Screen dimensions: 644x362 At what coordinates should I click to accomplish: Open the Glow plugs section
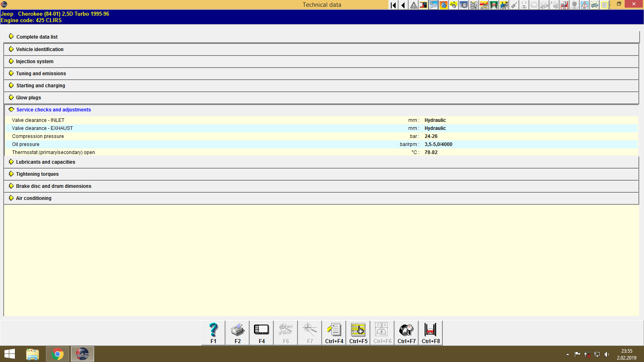(x=28, y=97)
